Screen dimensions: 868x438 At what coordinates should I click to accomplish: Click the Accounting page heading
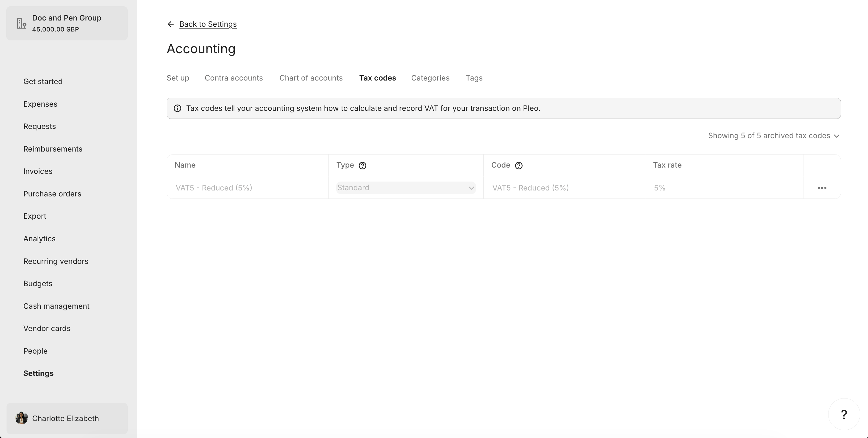[x=201, y=49]
